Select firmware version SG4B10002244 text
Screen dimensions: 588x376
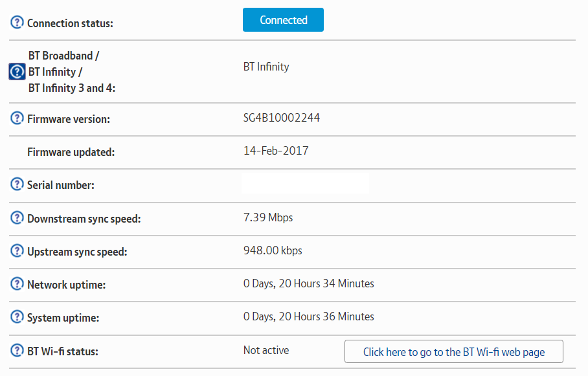tap(282, 118)
